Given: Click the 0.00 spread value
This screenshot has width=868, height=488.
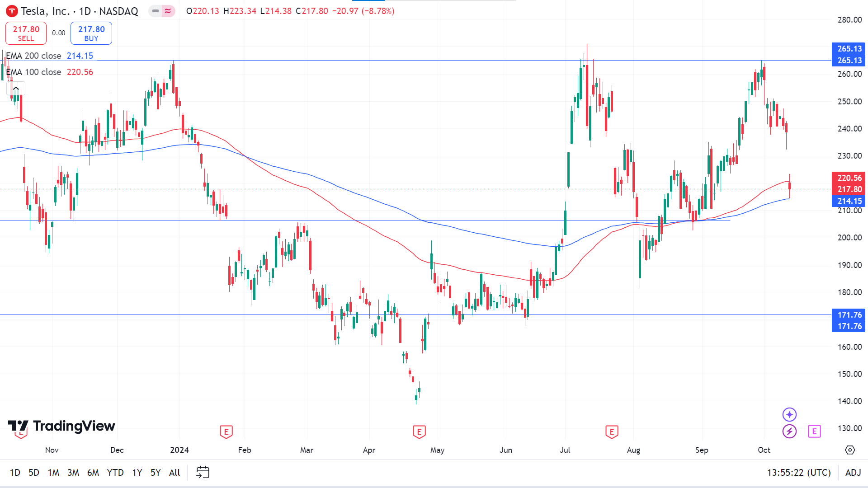Looking at the screenshot, I should (58, 33).
